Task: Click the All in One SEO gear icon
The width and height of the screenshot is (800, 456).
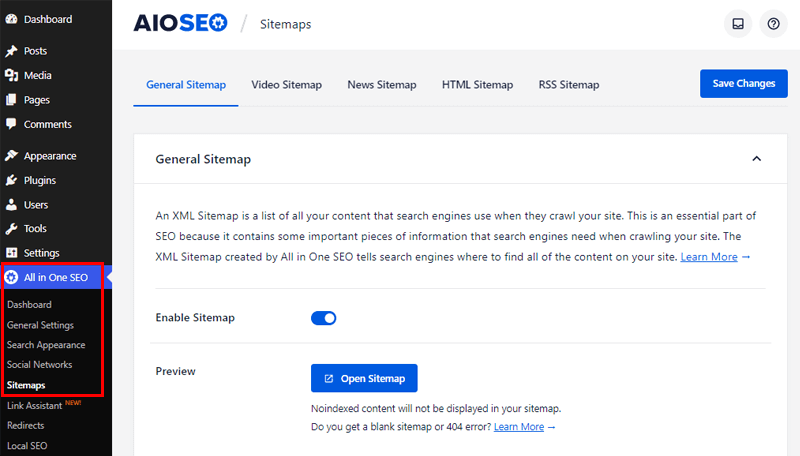Action: point(11,277)
